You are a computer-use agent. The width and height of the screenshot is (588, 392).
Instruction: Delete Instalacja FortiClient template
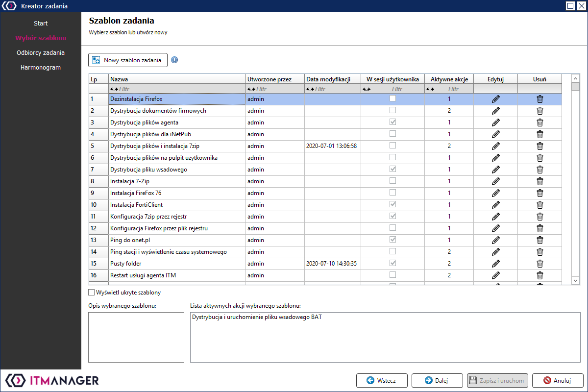539,205
